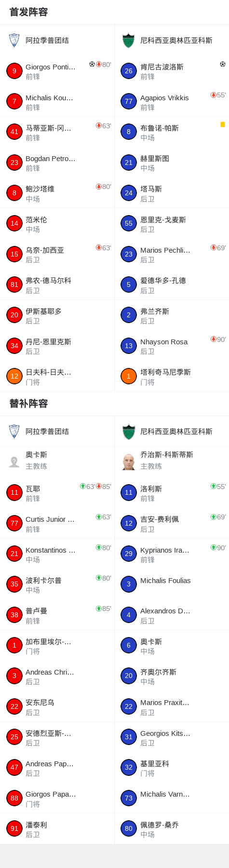229x868 pixels.
Task: Select the 首发阵容 section heading
Action: click(x=29, y=12)
